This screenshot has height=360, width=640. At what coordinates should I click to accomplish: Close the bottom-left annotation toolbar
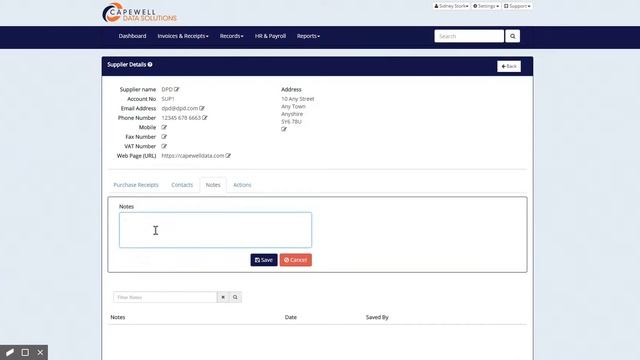pos(40,352)
